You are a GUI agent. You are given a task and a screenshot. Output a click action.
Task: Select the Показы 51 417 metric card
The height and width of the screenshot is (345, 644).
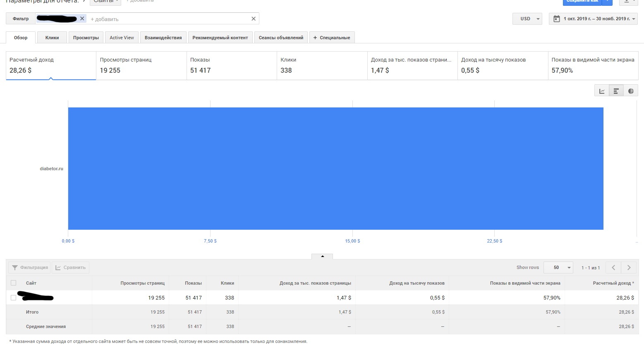pos(232,65)
